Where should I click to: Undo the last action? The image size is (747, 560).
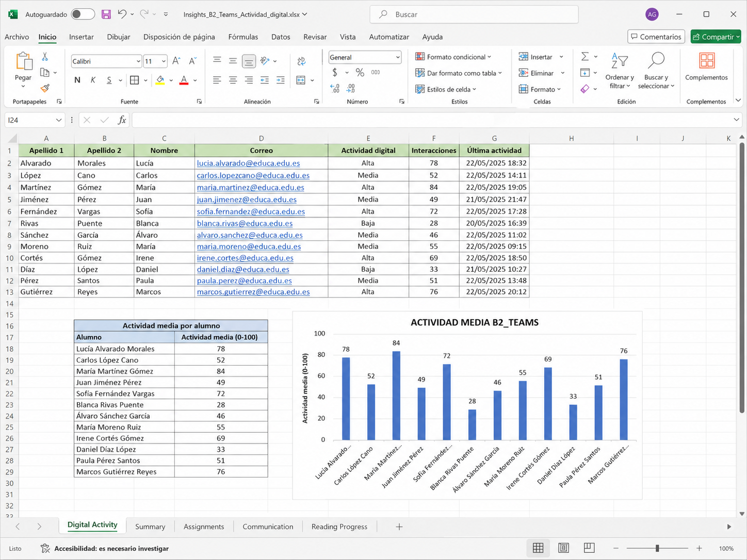[122, 14]
